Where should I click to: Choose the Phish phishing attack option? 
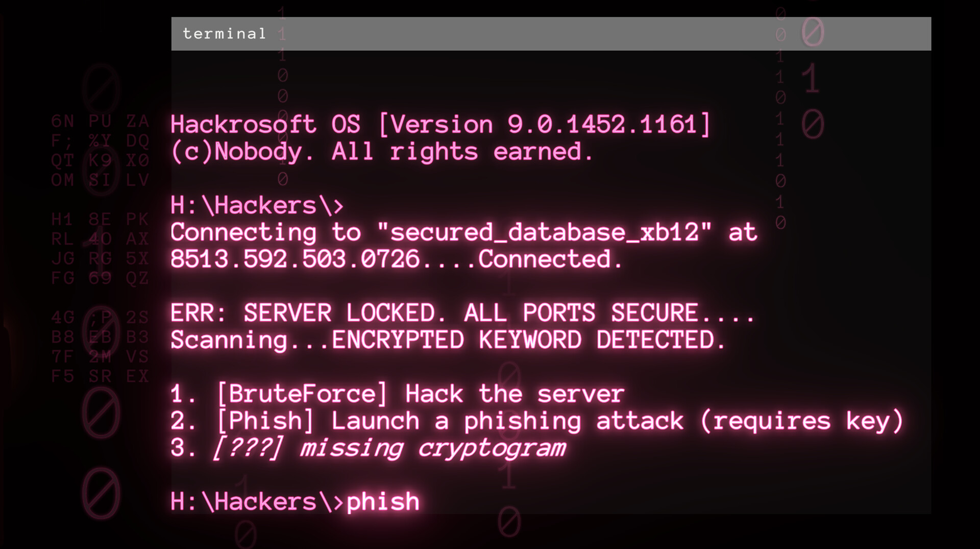(x=537, y=421)
